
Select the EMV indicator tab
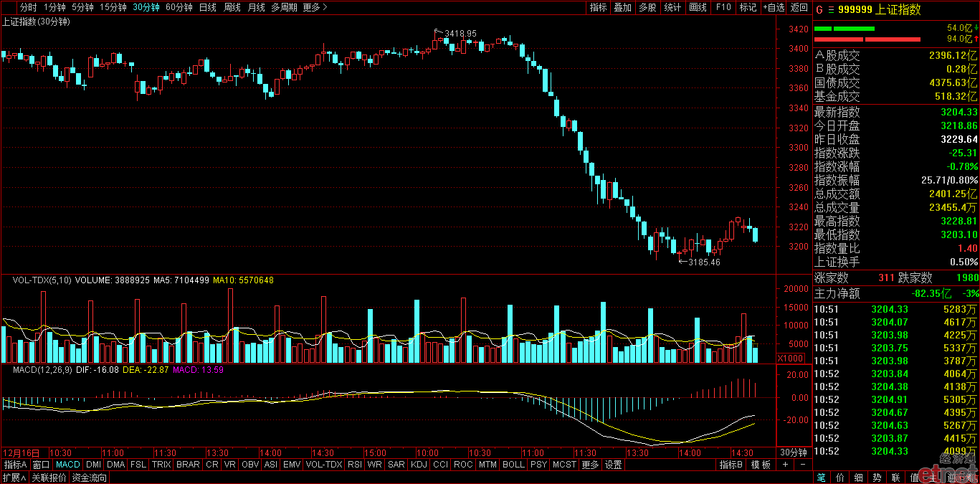pos(292,465)
